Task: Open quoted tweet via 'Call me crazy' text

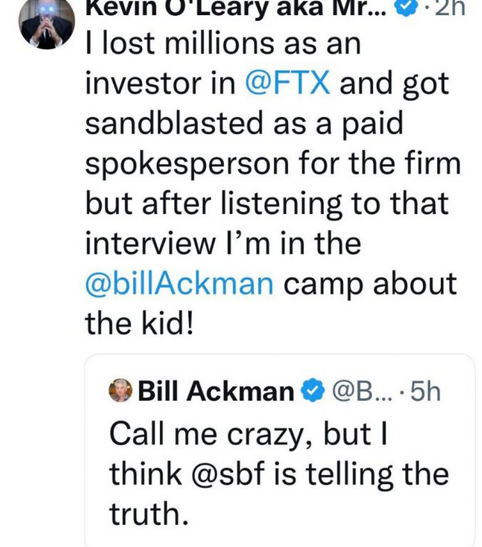Action: [x=248, y=435]
